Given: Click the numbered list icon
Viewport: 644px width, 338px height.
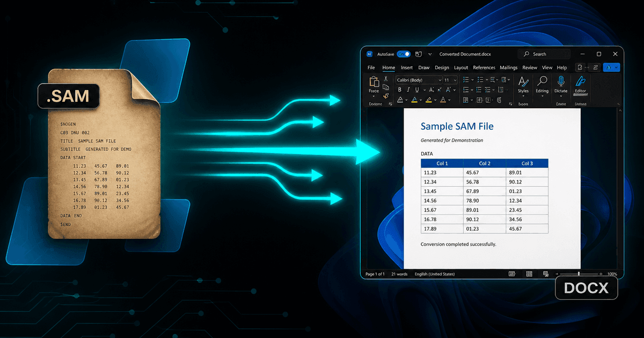Looking at the screenshot, I should click(480, 80).
